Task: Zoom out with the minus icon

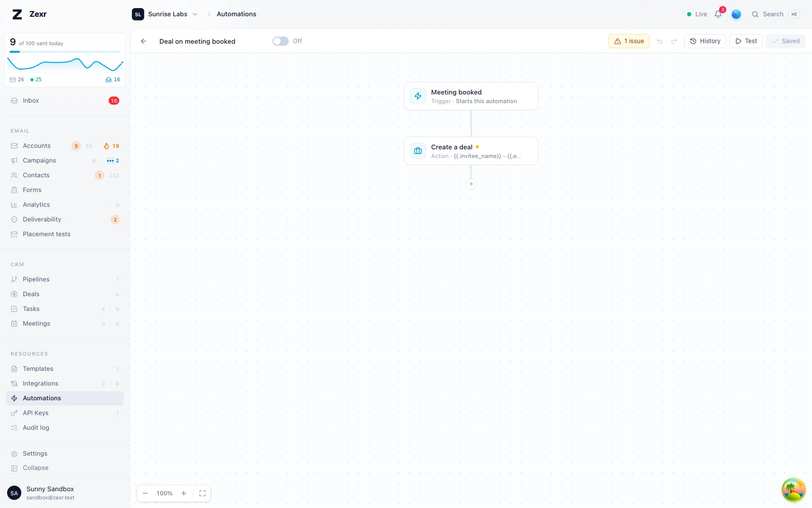Action: [x=145, y=493]
